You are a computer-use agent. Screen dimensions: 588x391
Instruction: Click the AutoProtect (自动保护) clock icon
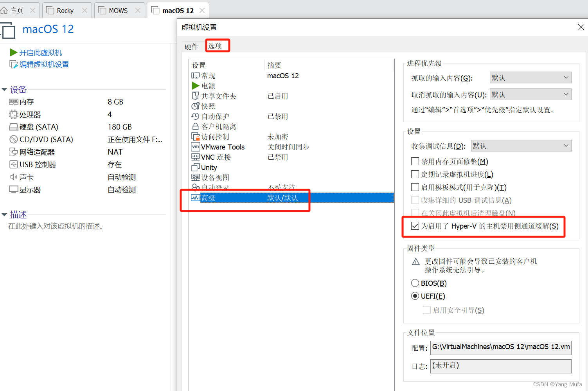196,116
